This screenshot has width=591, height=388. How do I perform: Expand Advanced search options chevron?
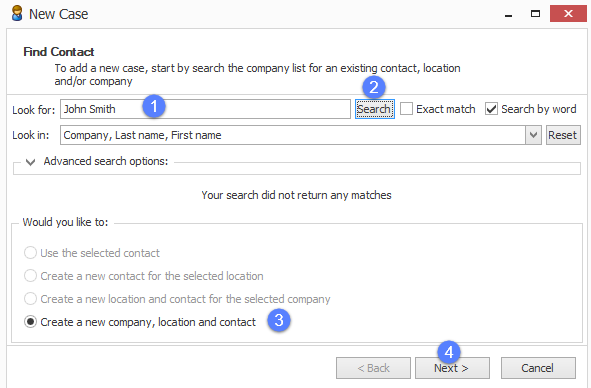[30, 162]
